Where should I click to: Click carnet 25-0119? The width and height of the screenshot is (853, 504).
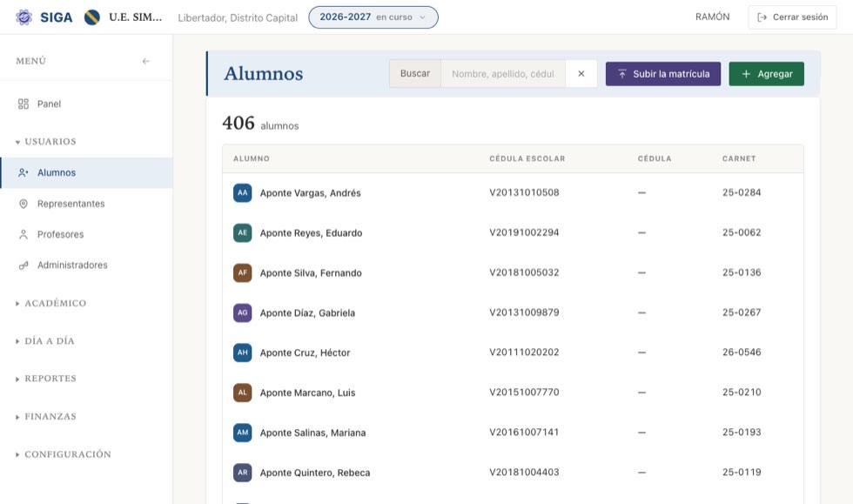coord(742,472)
